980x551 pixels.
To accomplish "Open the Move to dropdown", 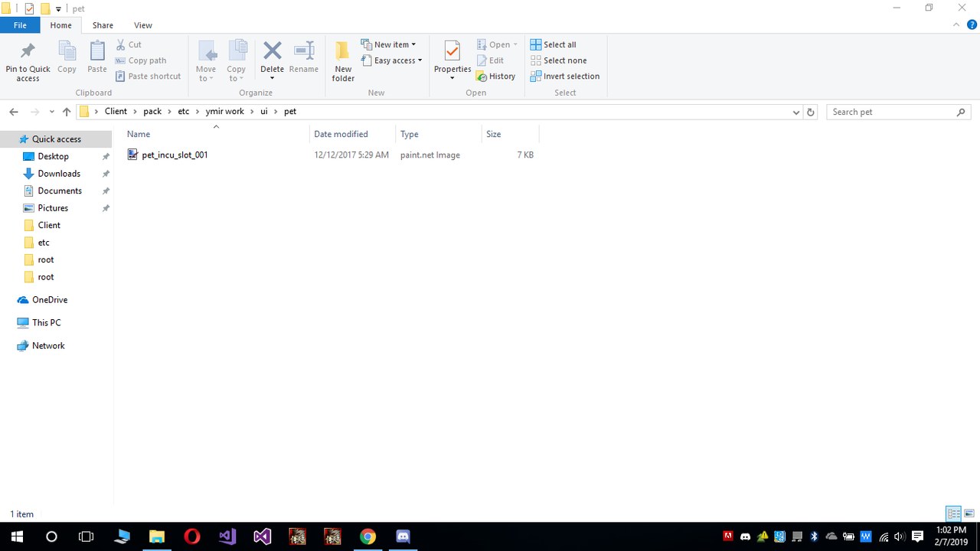I will [x=206, y=61].
